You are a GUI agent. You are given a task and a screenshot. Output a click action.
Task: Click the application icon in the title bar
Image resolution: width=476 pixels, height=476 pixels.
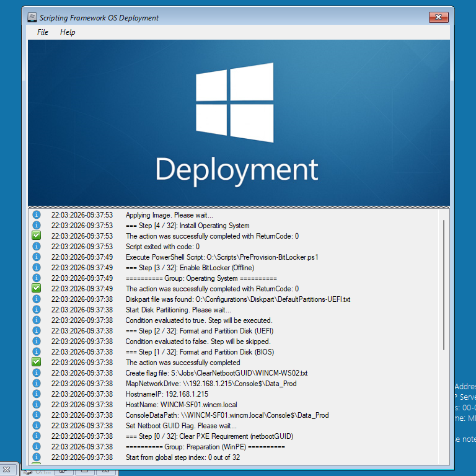tap(32, 18)
